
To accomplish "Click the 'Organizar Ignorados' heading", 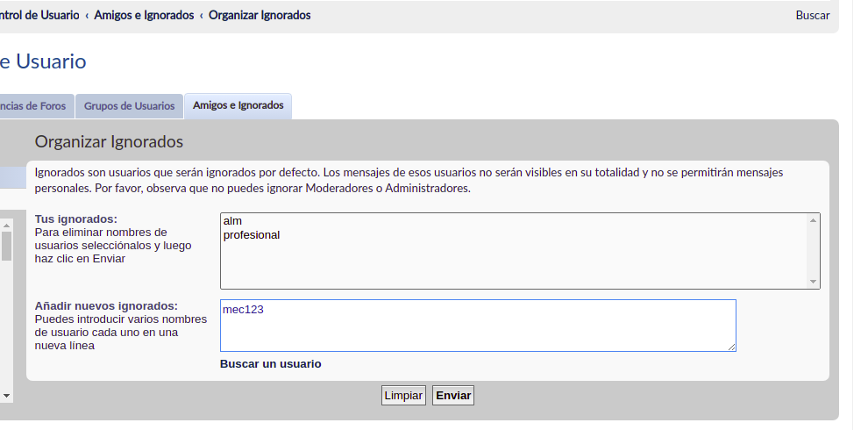I will point(109,142).
